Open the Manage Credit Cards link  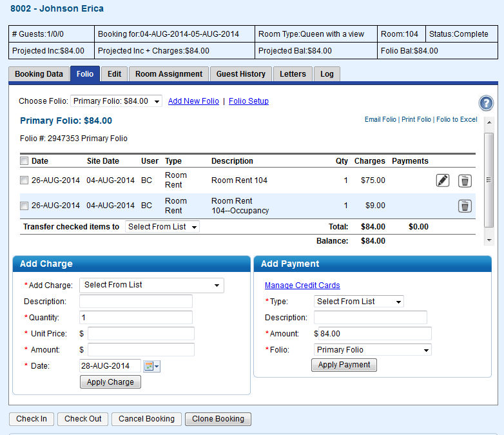click(x=302, y=285)
